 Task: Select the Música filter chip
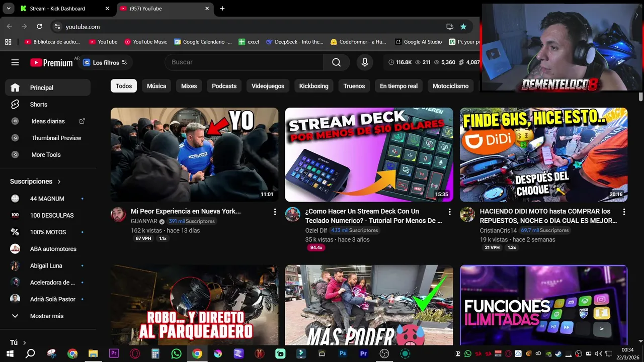pyautogui.click(x=156, y=86)
